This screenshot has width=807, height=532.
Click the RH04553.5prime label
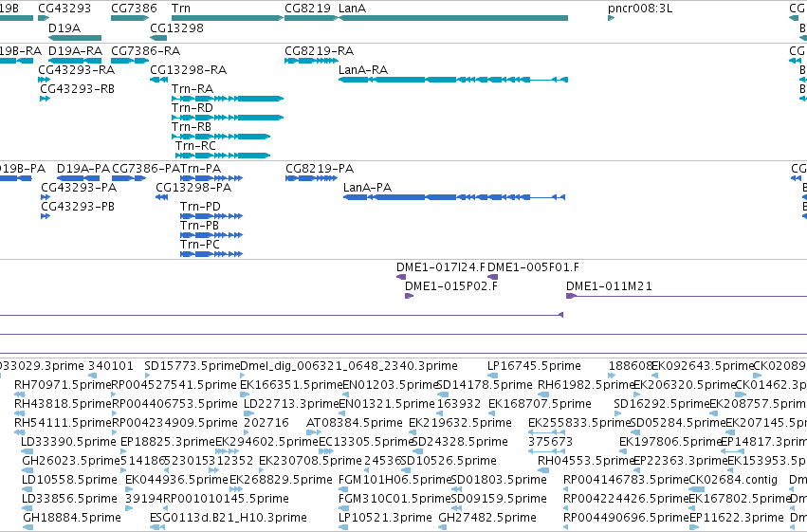coord(586,461)
